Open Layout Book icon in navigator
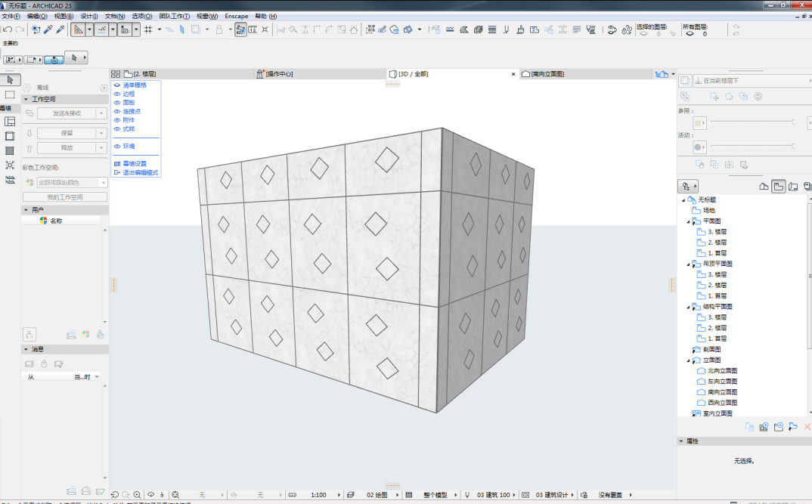The height and width of the screenshot is (504, 812). (793, 187)
